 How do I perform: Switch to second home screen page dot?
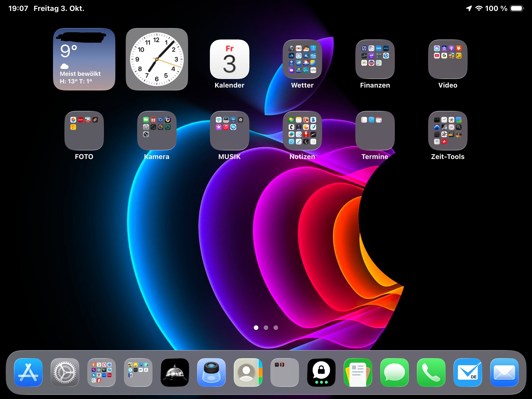[x=266, y=328]
